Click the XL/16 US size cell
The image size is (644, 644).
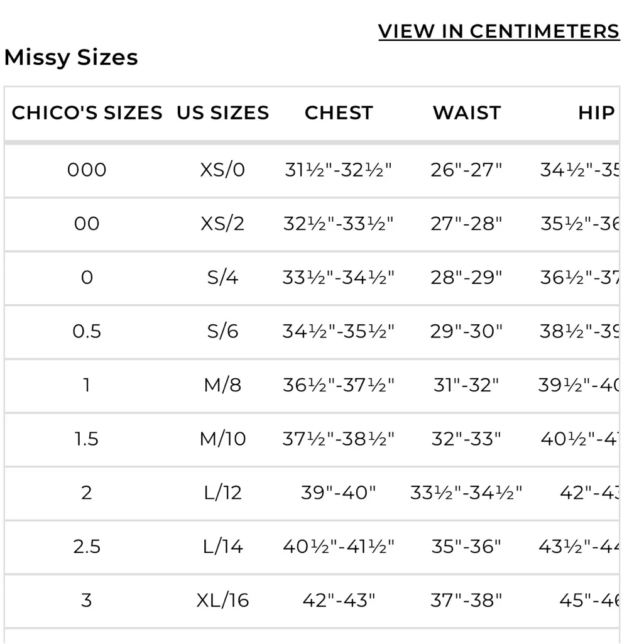(x=222, y=600)
